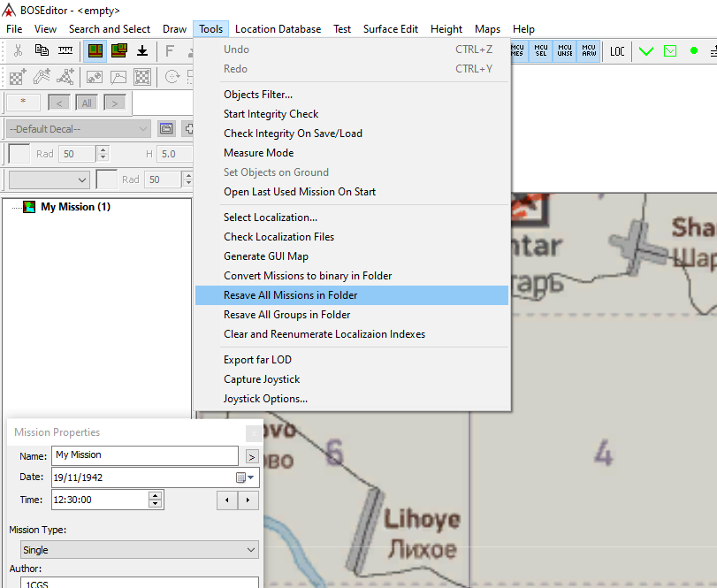The width and height of the screenshot is (717, 588).
Task: Click the green circle dot icon
Action: point(694,51)
